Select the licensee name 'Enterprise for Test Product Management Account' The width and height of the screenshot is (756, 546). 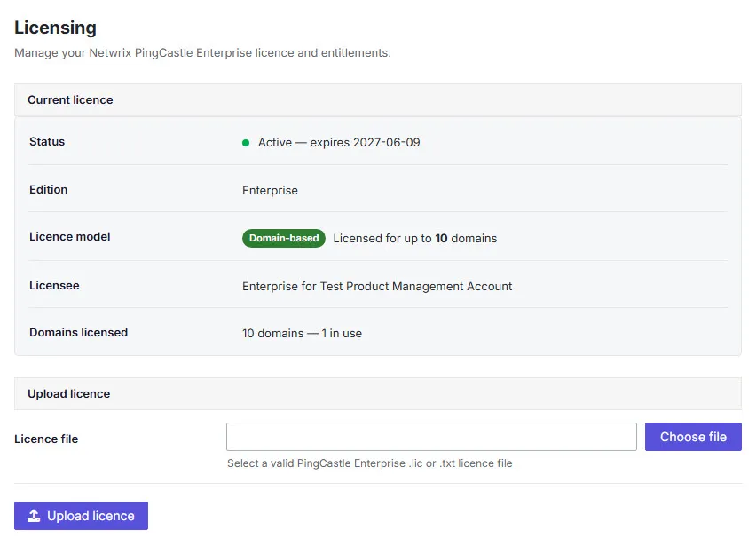tap(377, 287)
